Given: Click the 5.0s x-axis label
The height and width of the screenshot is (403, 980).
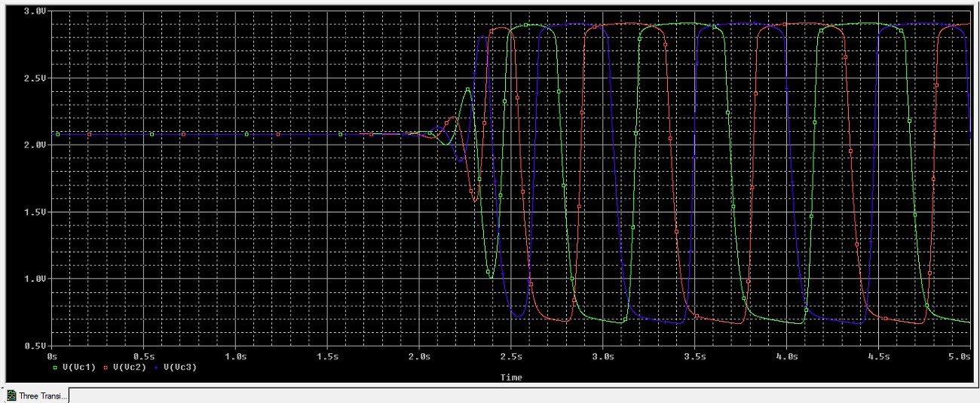Looking at the screenshot, I should (x=960, y=355).
